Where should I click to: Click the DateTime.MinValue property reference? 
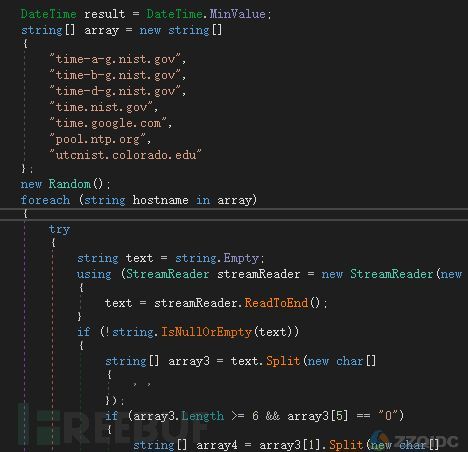pos(206,14)
